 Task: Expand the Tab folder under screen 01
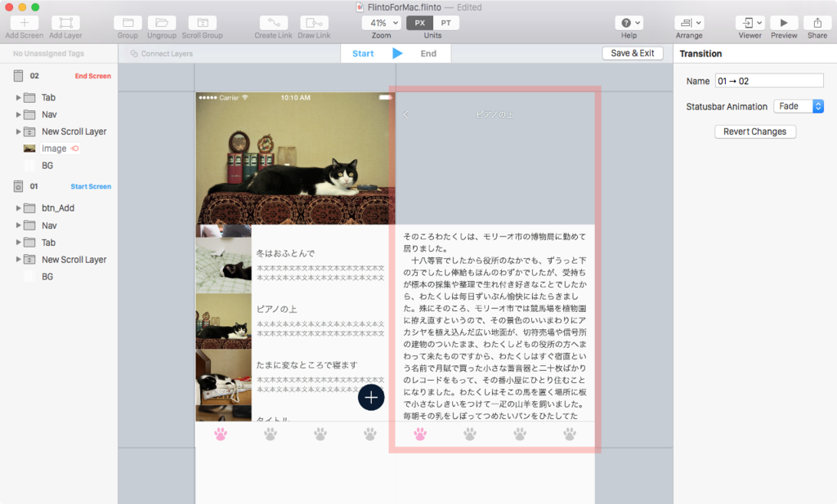point(18,243)
